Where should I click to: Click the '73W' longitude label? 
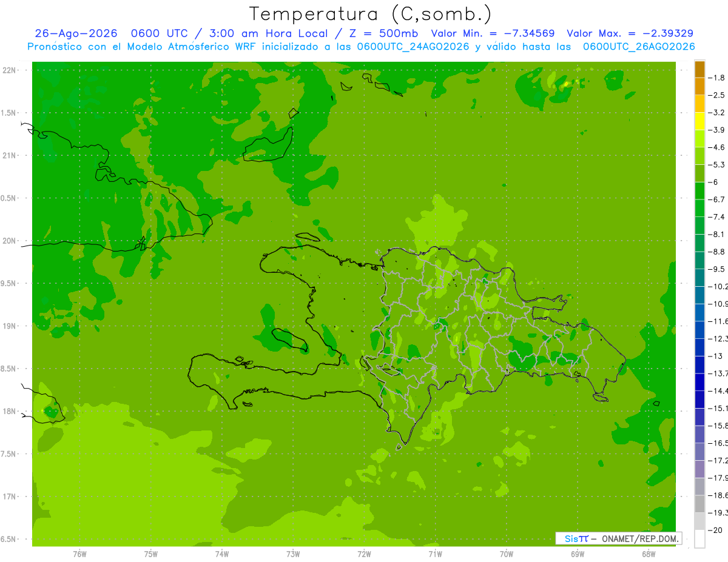(293, 554)
